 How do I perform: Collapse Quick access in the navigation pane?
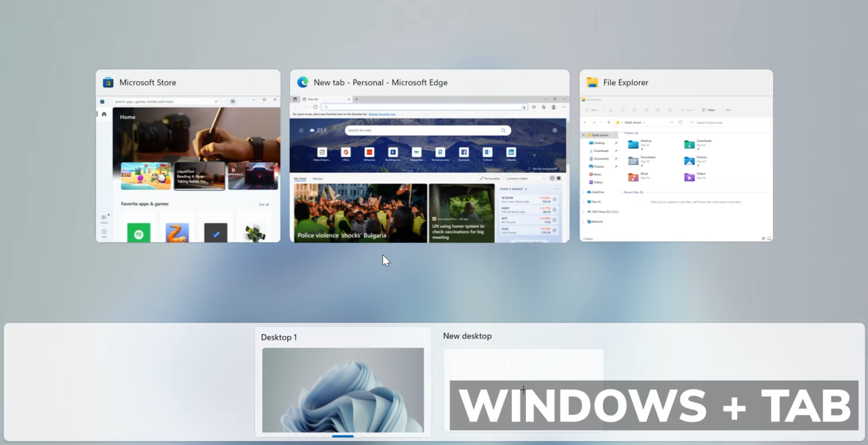point(583,135)
